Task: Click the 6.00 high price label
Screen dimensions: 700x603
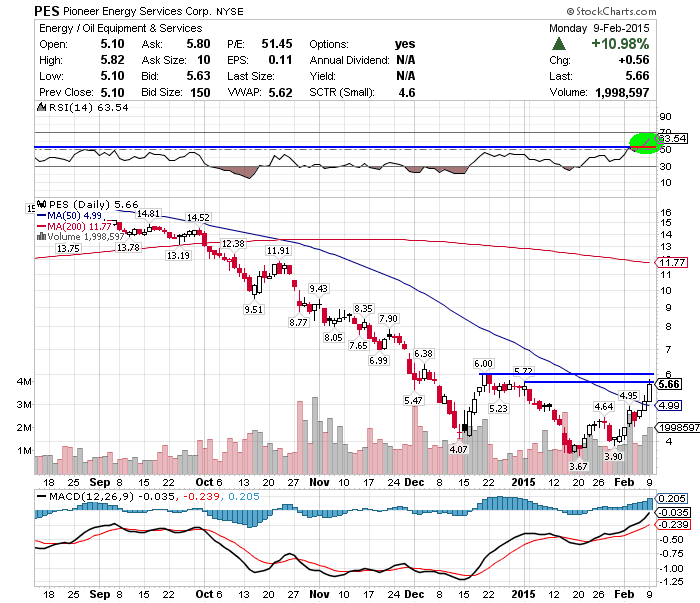Action: click(483, 363)
